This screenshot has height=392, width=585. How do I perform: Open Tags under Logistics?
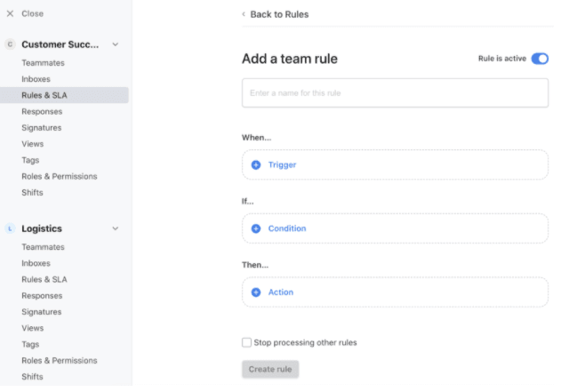[30, 344]
